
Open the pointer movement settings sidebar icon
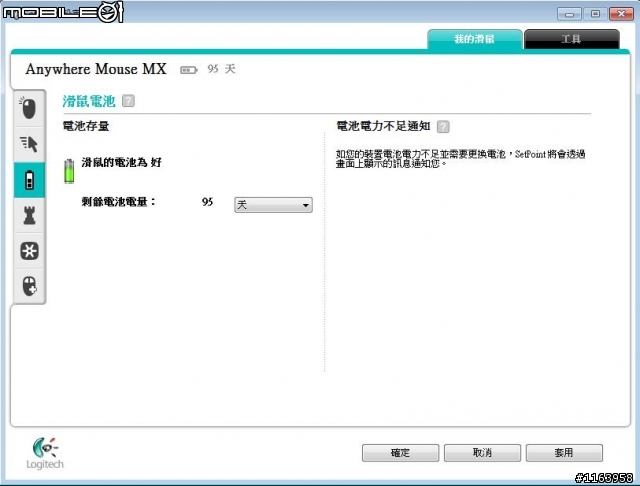point(29,144)
